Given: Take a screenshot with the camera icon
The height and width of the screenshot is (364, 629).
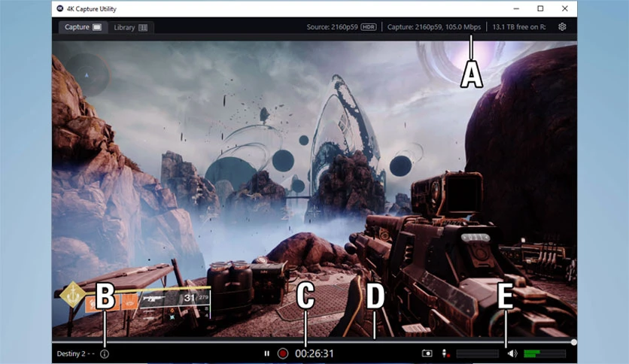Looking at the screenshot, I should point(427,353).
